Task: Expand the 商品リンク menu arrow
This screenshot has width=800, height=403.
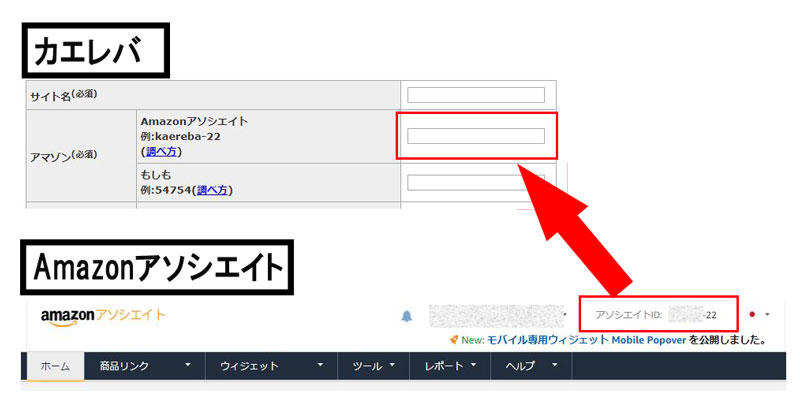Action: click(188, 365)
